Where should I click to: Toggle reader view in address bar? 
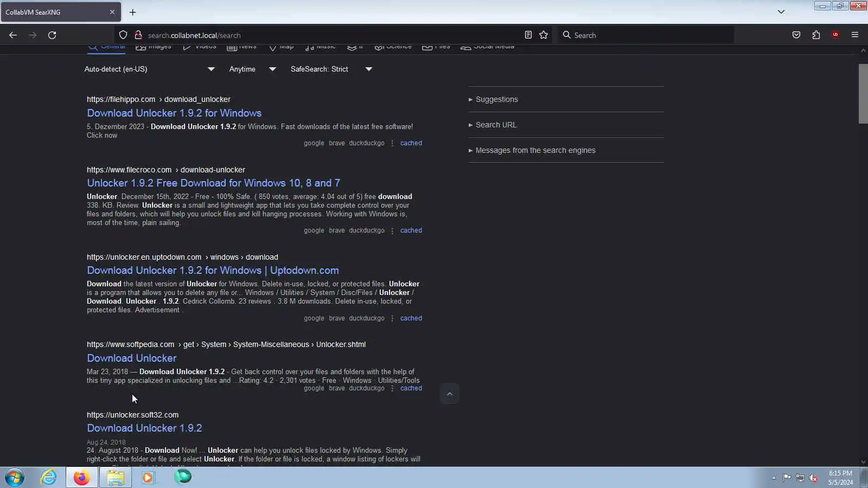pyautogui.click(x=528, y=35)
